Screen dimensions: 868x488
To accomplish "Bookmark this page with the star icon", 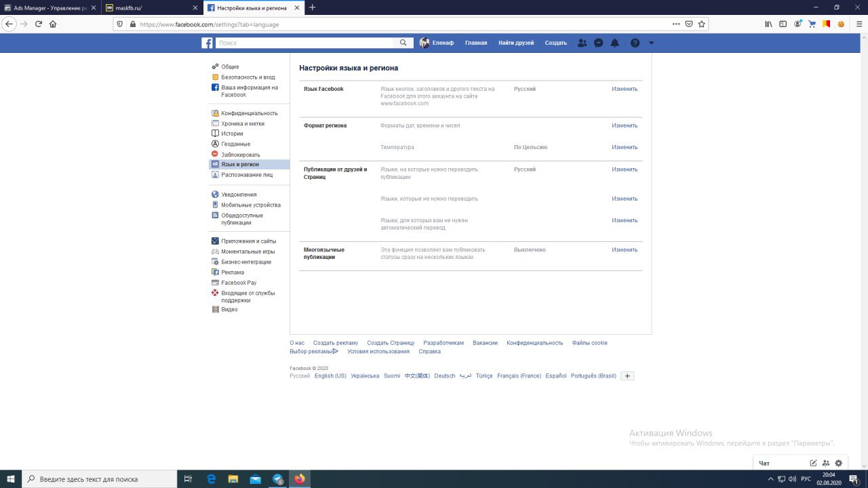I will pyautogui.click(x=702, y=24).
